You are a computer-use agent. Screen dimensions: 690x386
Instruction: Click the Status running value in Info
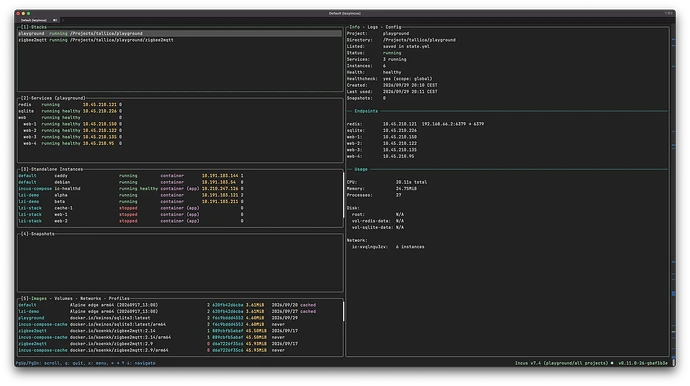pos(392,53)
